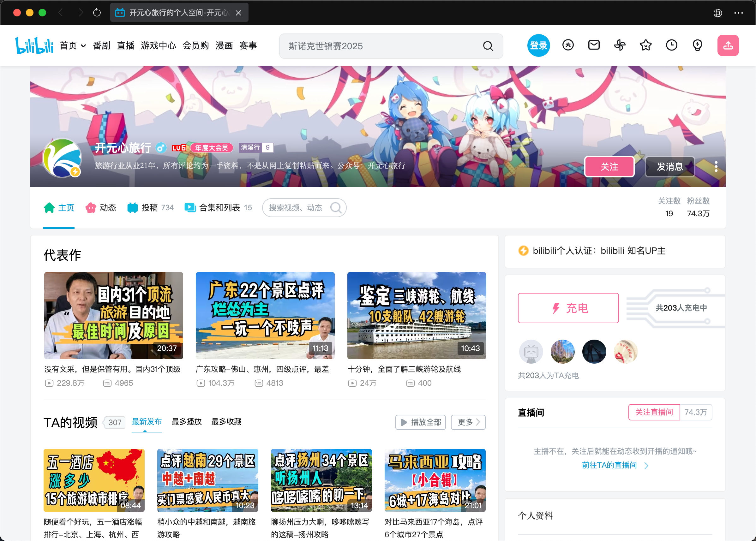Open the big member icon in header
Screen dimensions: 756x541
click(x=568, y=45)
